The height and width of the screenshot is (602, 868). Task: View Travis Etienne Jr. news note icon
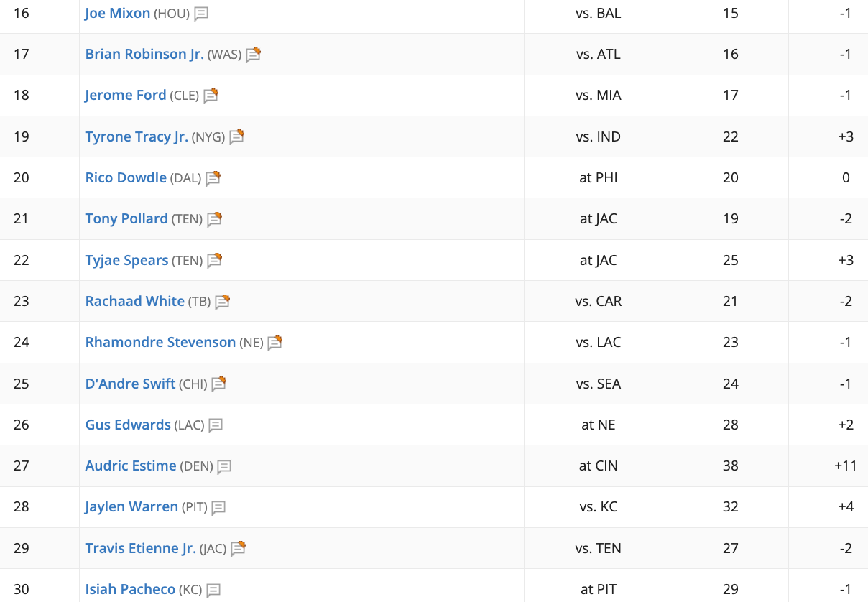[x=239, y=549]
